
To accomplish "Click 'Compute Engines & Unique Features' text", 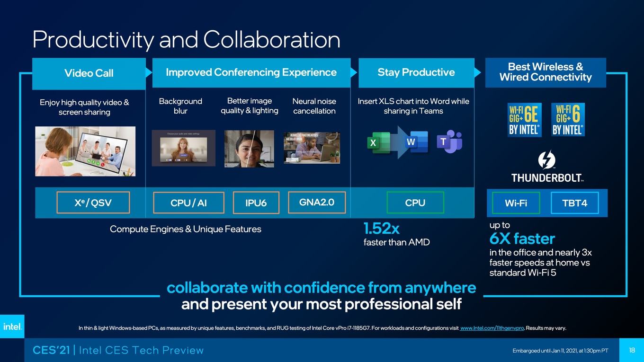I will point(186,229).
